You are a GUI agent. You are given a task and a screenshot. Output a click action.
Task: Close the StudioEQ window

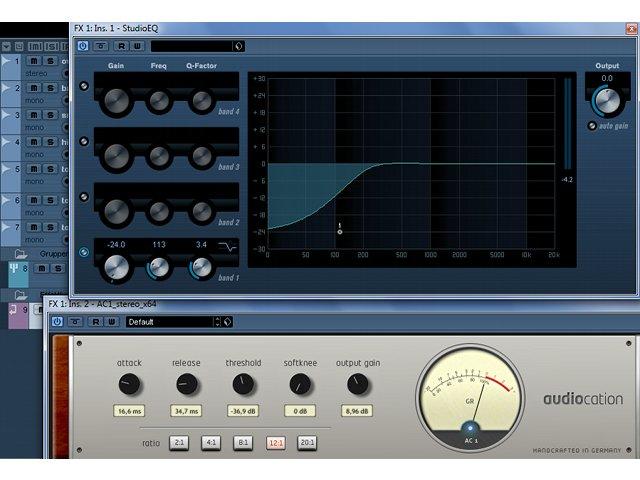pyautogui.click(x=632, y=28)
